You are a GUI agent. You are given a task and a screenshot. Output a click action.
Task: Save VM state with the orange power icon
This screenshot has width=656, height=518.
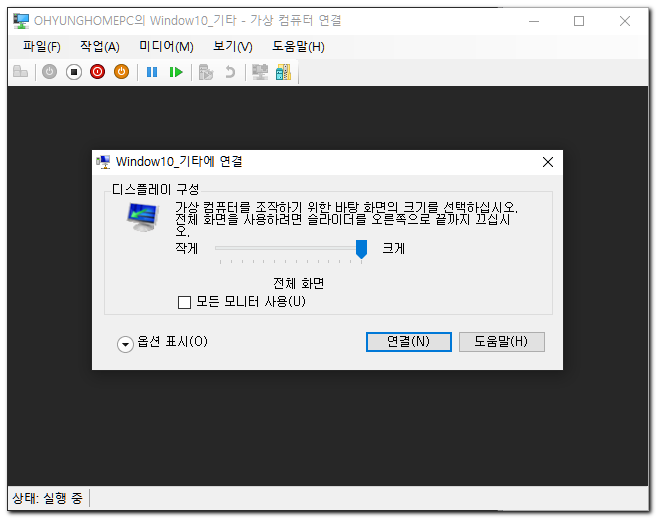pos(121,72)
